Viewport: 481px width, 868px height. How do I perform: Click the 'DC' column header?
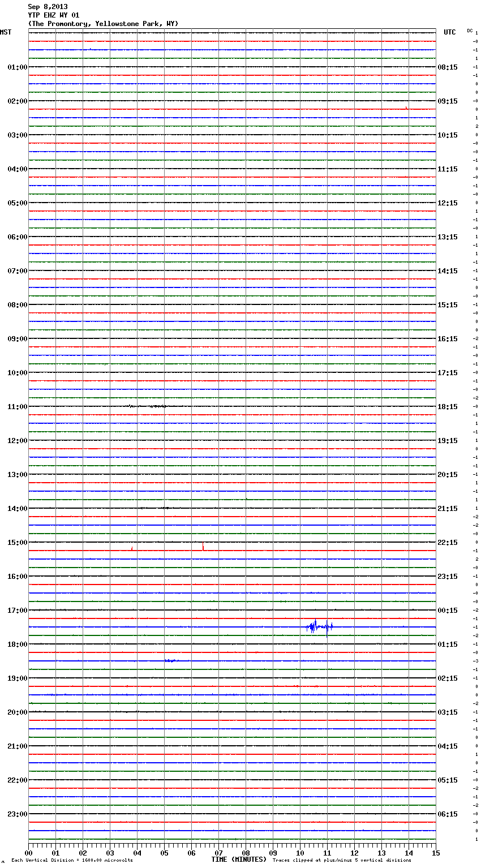tap(470, 31)
